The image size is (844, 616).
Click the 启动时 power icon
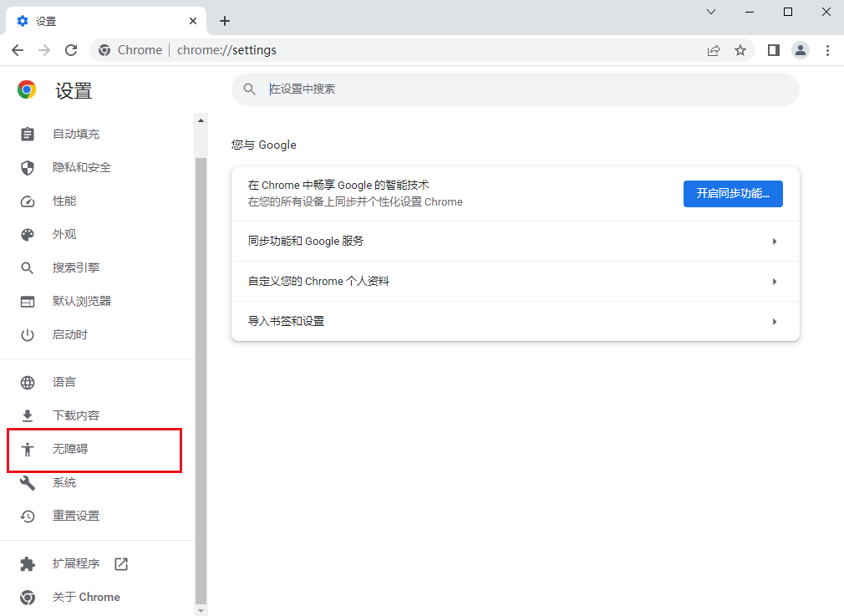[28, 335]
